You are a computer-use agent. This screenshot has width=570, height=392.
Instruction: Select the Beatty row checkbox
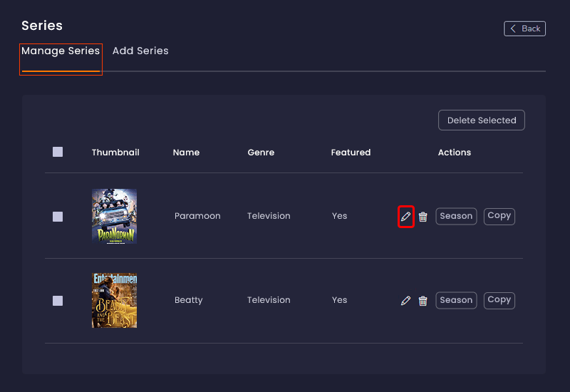[x=58, y=301]
